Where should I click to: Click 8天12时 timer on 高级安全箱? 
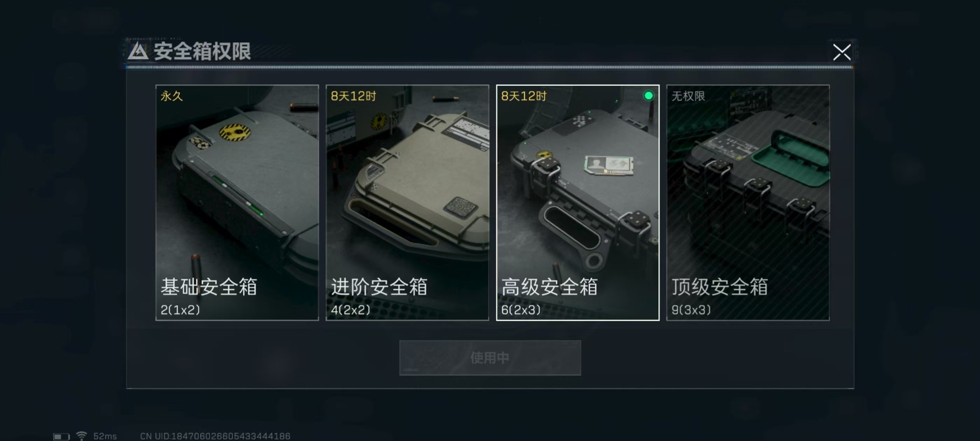[524, 96]
